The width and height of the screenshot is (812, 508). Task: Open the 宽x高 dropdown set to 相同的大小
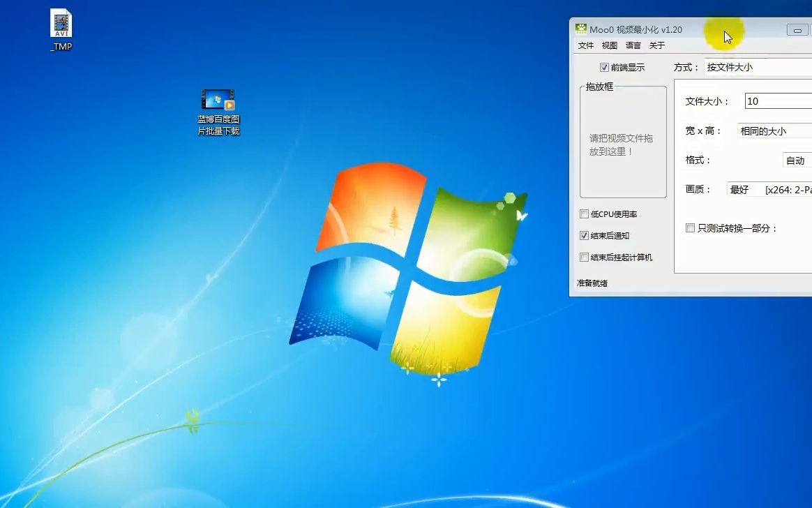coord(773,130)
